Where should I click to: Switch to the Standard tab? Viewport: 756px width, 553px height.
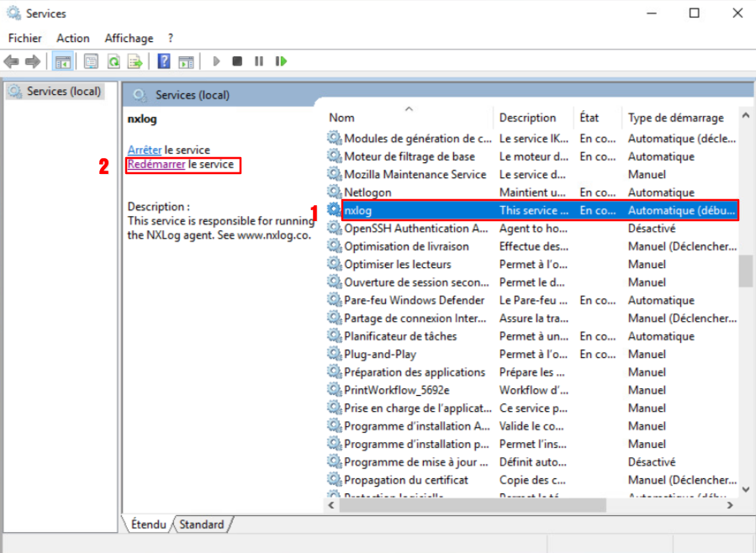[202, 524]
